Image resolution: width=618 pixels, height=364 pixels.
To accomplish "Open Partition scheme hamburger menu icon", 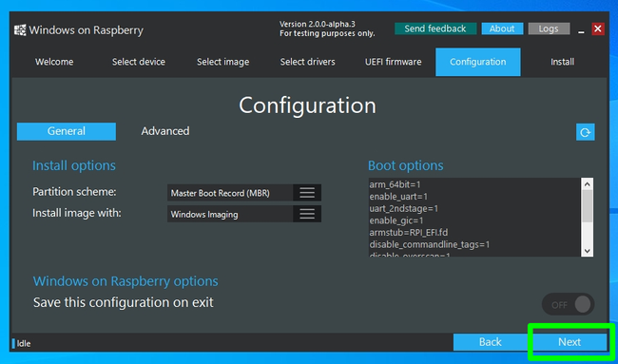I will pos(307,193).
